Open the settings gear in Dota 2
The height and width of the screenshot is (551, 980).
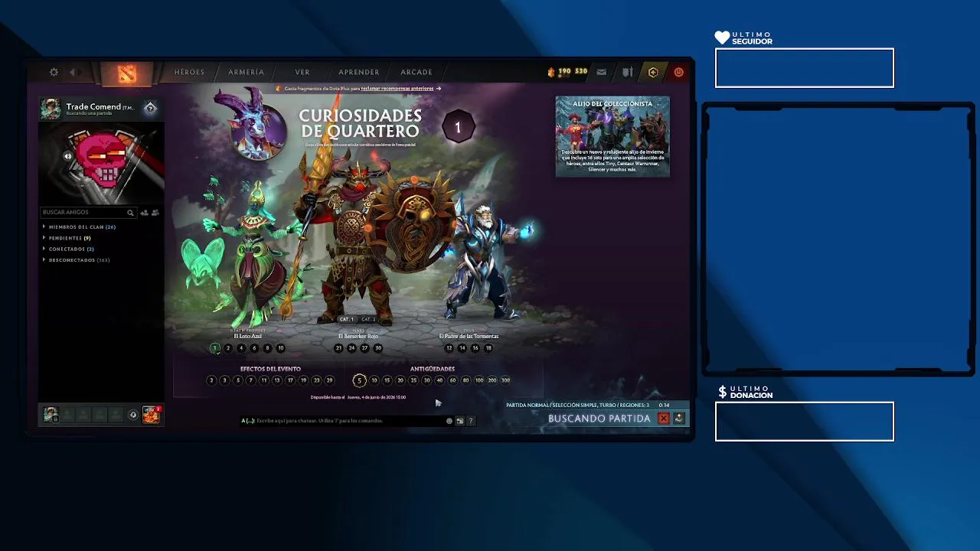pyautogui.click(x=54, y=72)
